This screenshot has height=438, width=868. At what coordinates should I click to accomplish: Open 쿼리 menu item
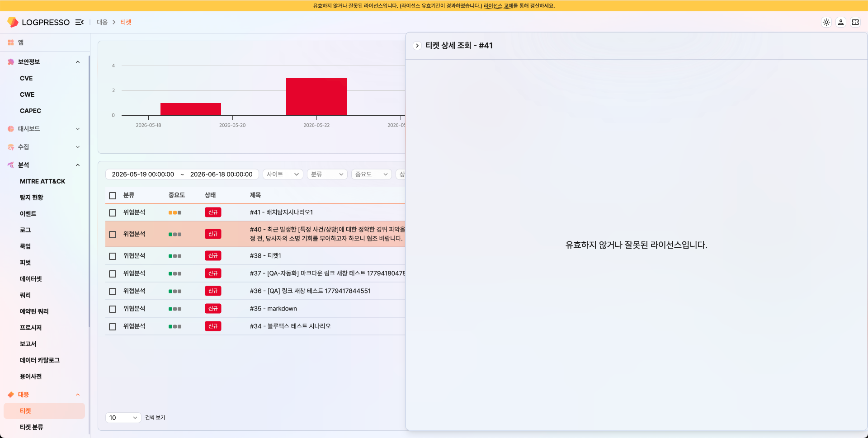25,295
